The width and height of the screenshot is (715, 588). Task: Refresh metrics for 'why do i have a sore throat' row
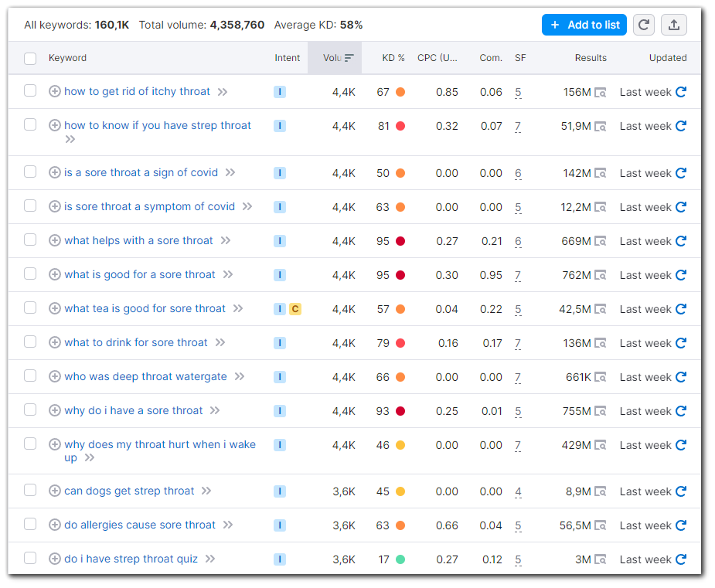click(x=681, y=411)
